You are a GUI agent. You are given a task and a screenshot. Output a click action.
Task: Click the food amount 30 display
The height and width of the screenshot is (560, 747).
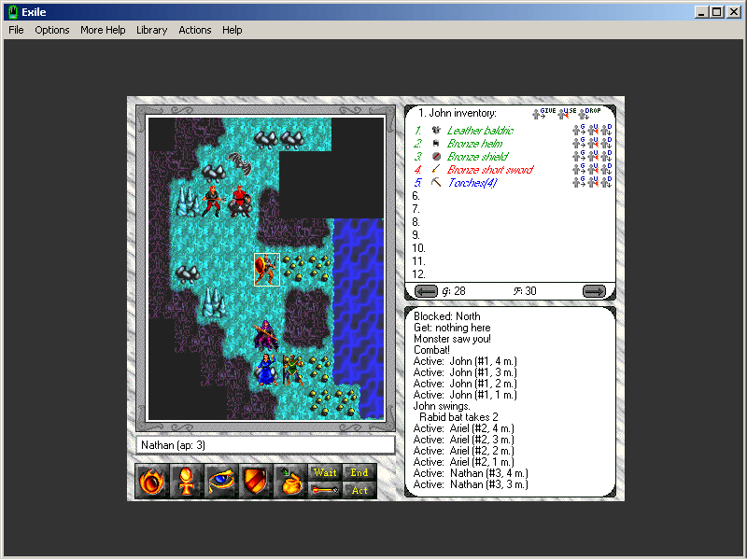pyautogui.click(x=525, y=291)
